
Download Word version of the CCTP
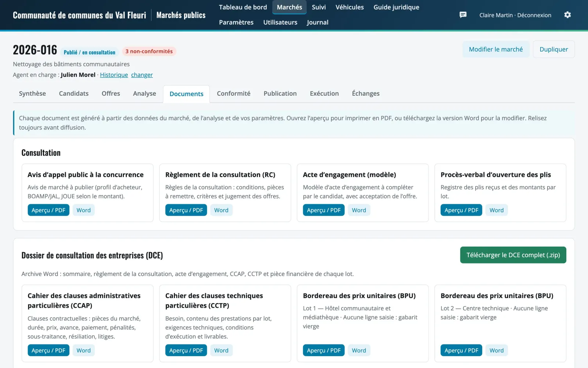click(221, 350)
